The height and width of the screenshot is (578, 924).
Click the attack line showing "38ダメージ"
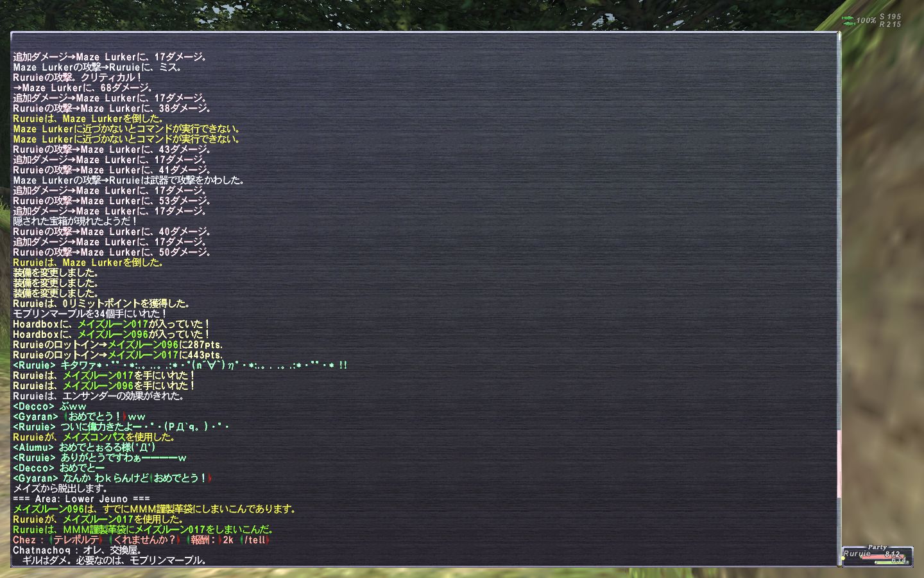pos(112,108)
